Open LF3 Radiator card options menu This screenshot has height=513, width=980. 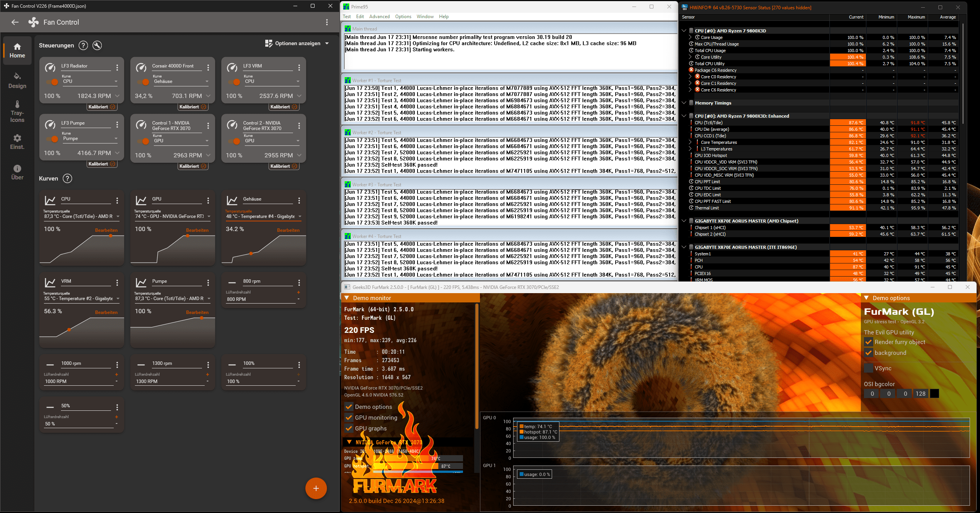coord(117,67)
